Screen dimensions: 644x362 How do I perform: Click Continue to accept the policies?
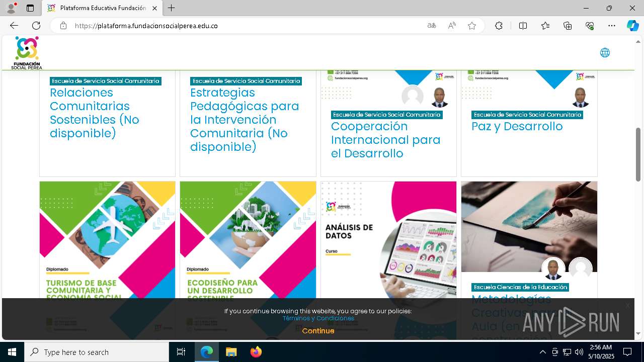(318, 331)
